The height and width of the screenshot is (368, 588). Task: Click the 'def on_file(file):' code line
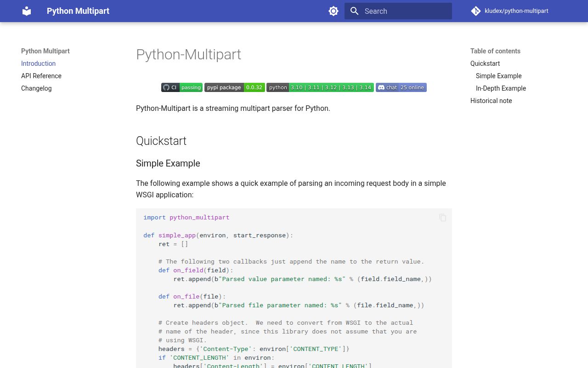coord(192,296)
